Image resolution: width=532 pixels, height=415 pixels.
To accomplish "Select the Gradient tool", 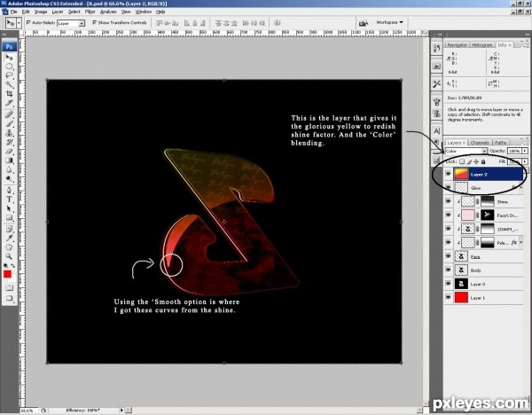I will pos(9,161).
